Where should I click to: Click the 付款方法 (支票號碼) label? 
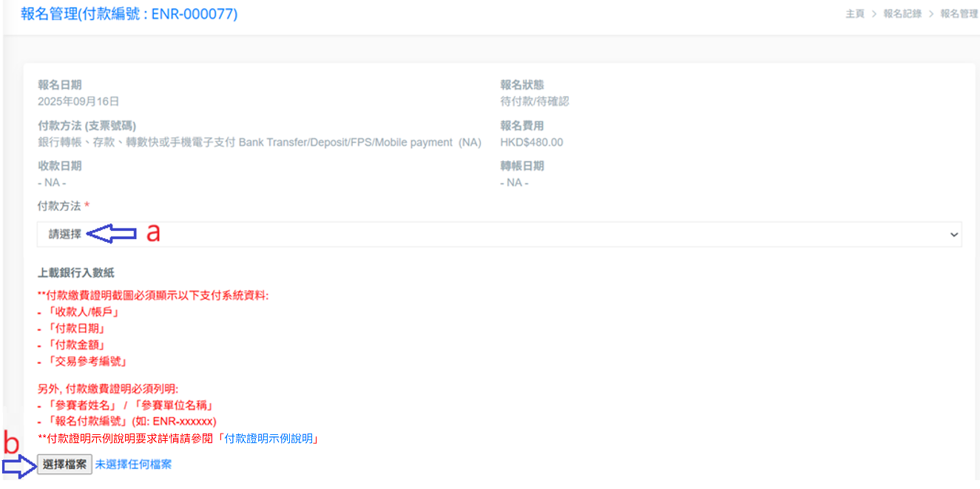87,126
